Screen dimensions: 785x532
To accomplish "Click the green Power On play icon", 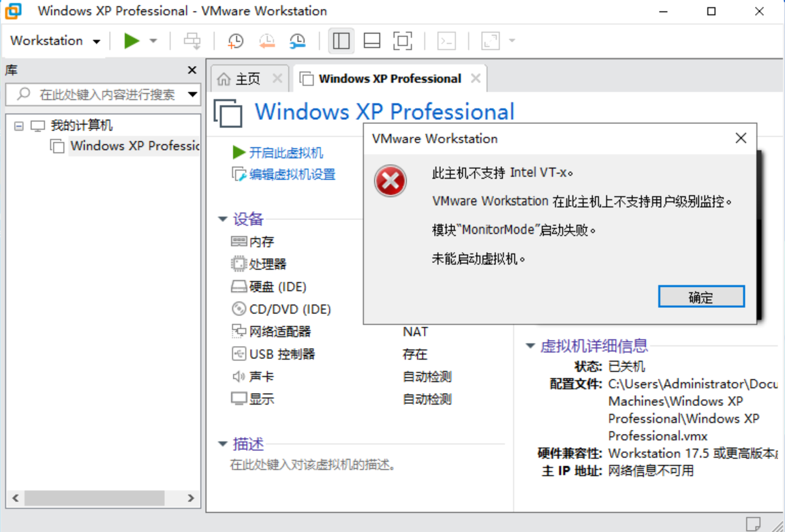I will tap(132, 41).
